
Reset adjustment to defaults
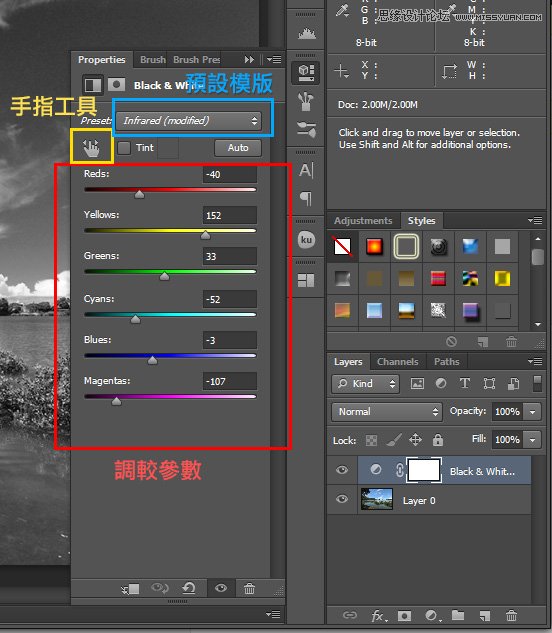click(x=189, y=588)
